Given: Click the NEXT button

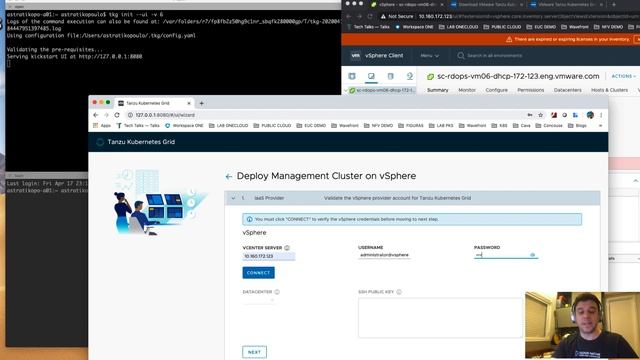Looking at the screenshot, I should (x=254, y=352).
